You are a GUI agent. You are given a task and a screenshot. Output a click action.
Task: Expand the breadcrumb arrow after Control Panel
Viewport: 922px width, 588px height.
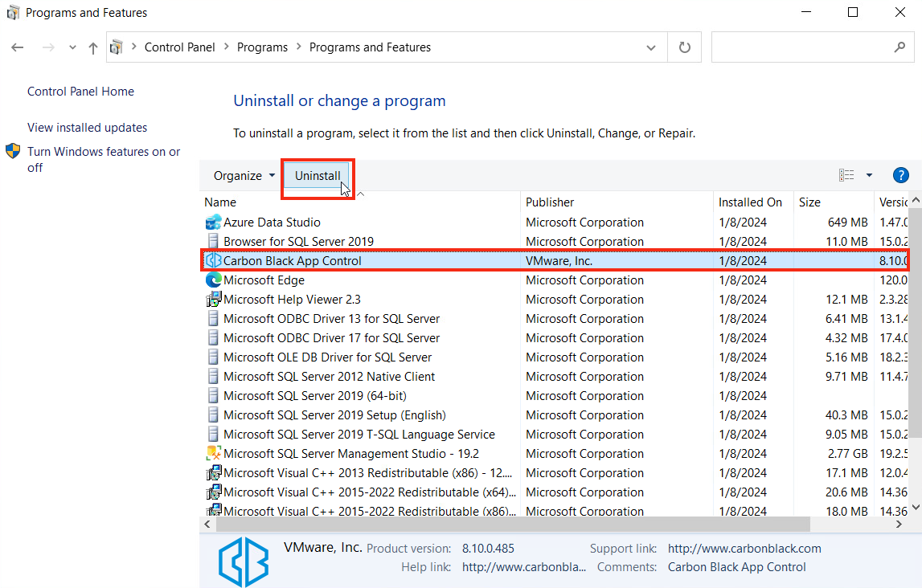(x=227, y=47)
